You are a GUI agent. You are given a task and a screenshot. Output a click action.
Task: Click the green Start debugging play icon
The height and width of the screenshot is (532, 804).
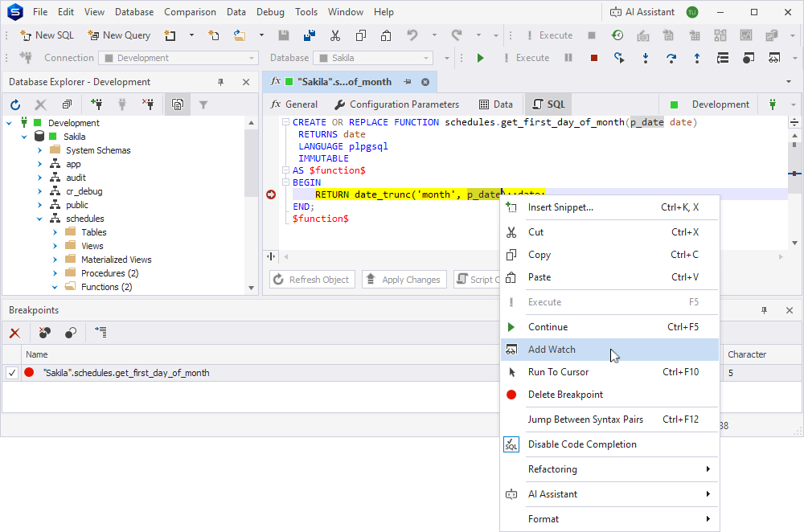point(481,58)
